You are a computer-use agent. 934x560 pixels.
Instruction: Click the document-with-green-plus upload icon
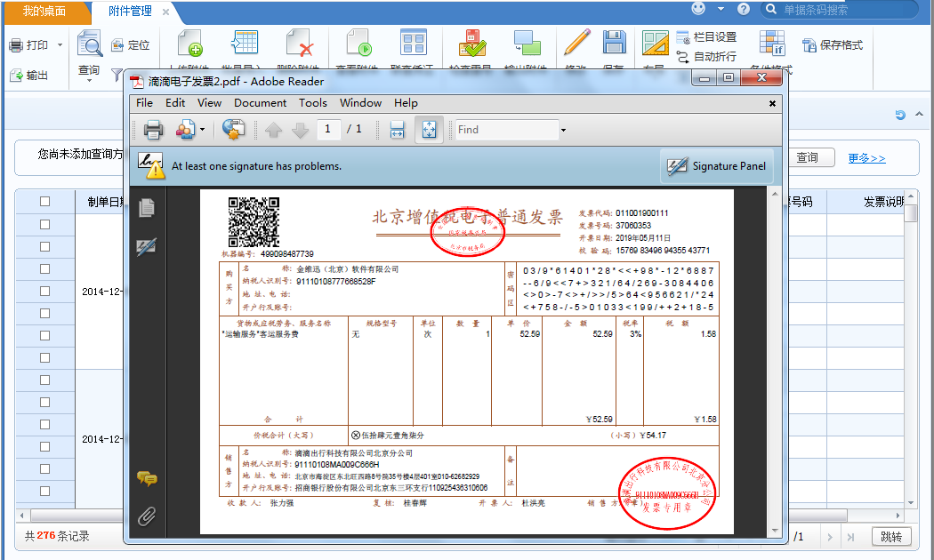(190, 43)
